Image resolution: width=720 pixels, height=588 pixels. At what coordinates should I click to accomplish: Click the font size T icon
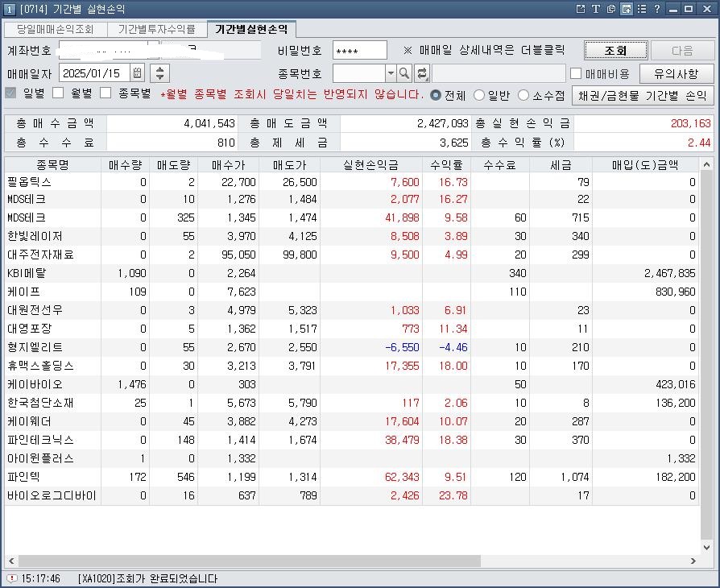point(596,9)
